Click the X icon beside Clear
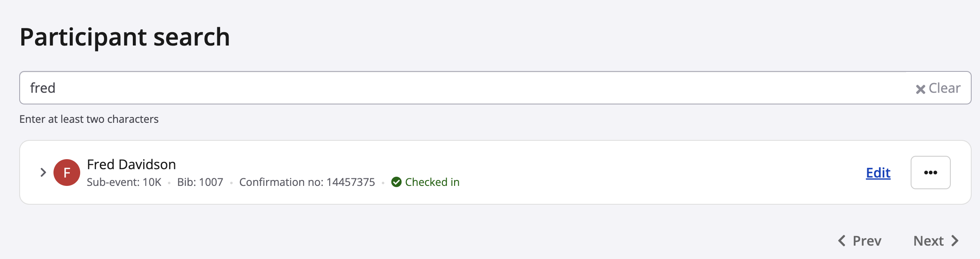Screen dimensions: 980x259 (920, 89)
